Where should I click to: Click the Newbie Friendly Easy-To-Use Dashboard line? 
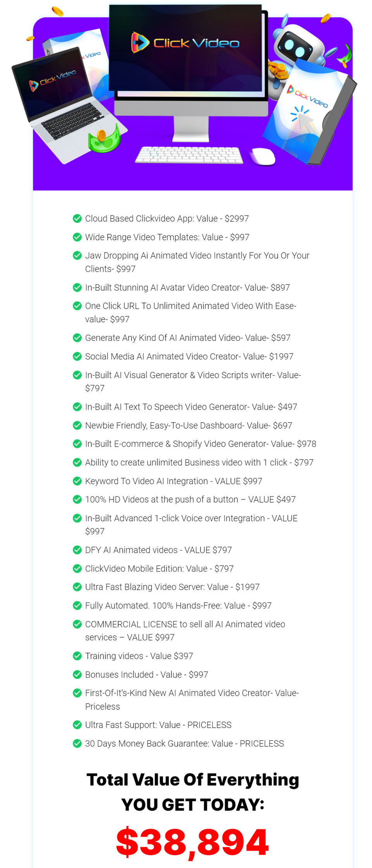(188, 425)
